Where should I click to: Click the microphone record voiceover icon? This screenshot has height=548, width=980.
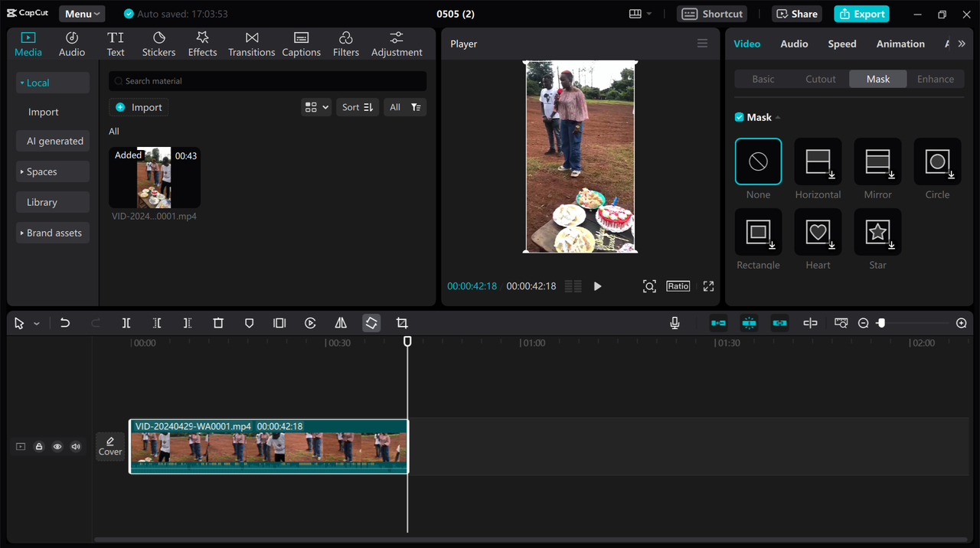coord(675,323)
